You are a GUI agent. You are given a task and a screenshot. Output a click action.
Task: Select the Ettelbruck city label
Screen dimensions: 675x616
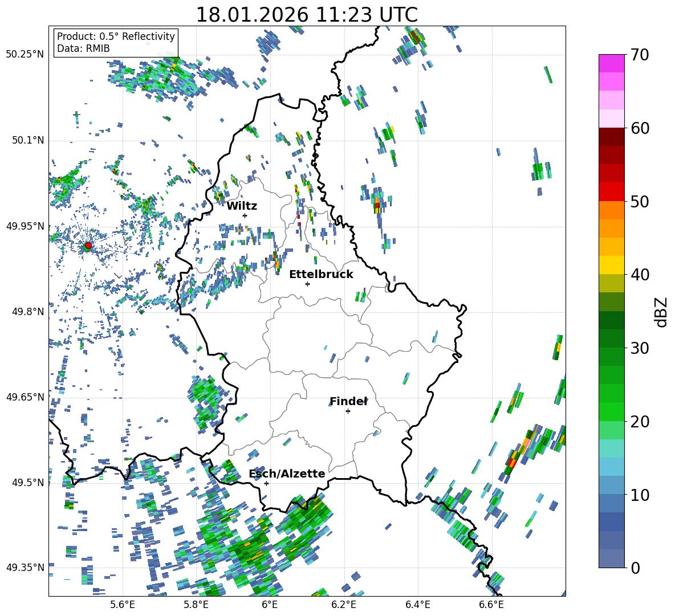pyautogui.click(x=321, y=275)
